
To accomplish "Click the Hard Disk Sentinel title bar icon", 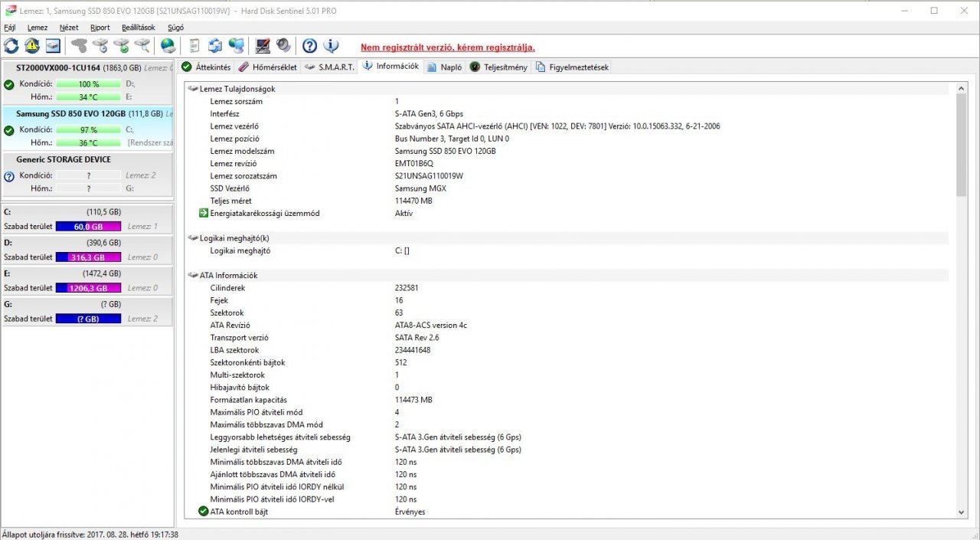I will pos(11,11).
